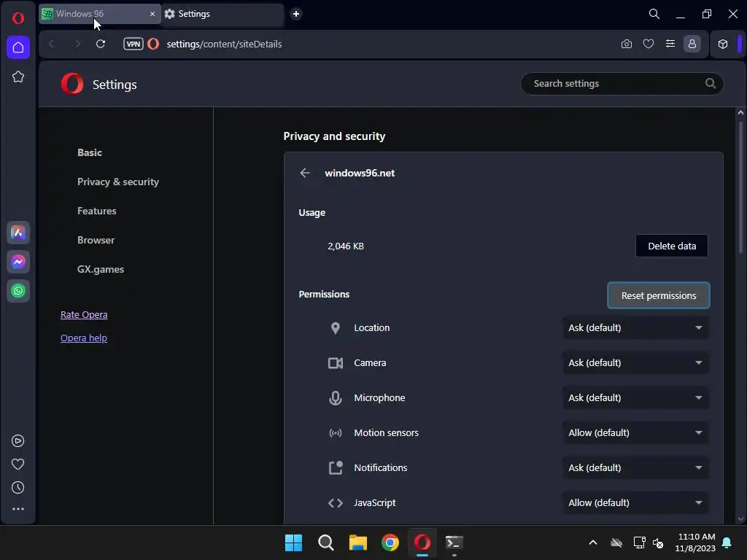Viewport: 747px width, 560px height.
Task: Click the muted volume tray icon
Action: point(658,542)
